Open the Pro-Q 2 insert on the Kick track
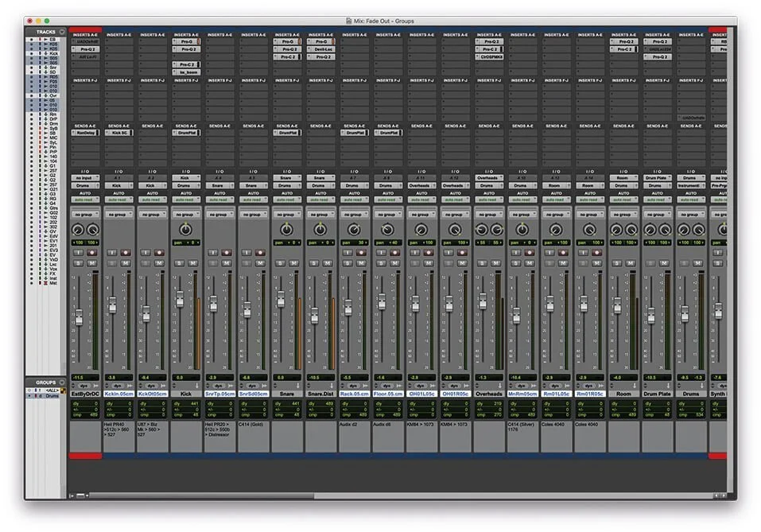The height and width of the screenshot is (532, 761). 187,49
